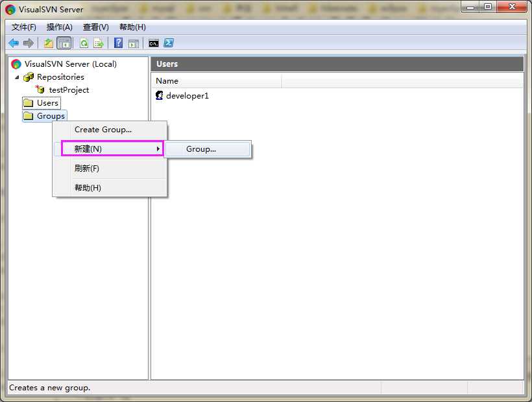Expand the 新建(N) submenu arrow
Image resolution: width=532 pixels, height=402 pixels.
coord(158,148)
